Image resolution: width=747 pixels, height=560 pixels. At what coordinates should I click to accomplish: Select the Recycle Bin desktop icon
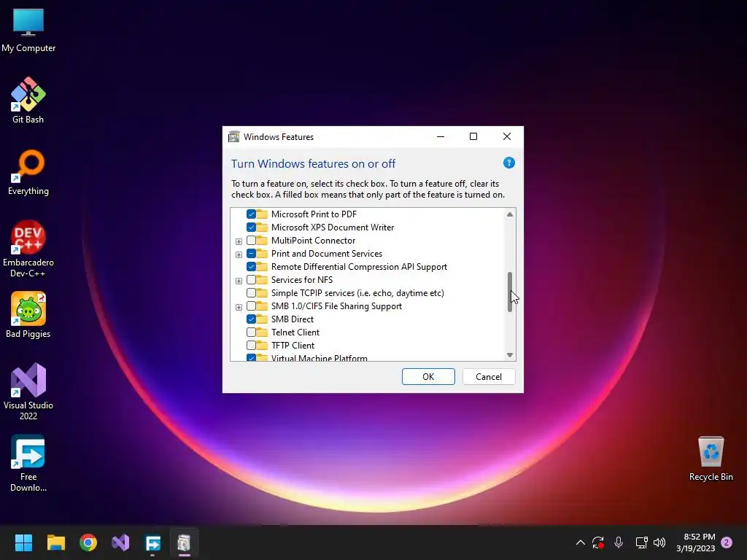711,459
